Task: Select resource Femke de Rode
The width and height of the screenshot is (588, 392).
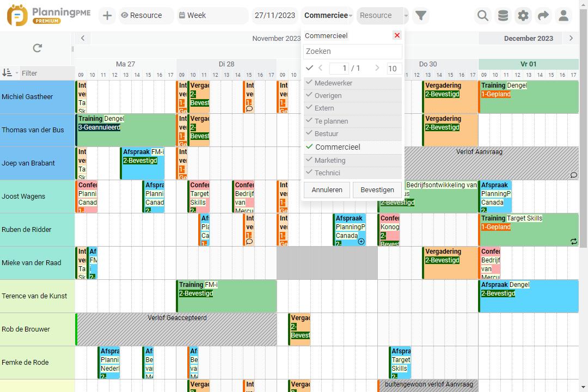Action: pos(37,363)
